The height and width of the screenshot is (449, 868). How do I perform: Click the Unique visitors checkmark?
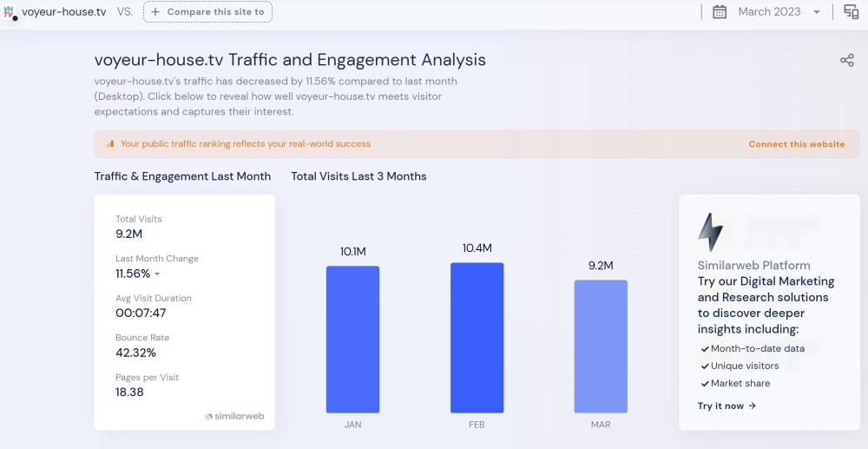(x=705, y=366)
